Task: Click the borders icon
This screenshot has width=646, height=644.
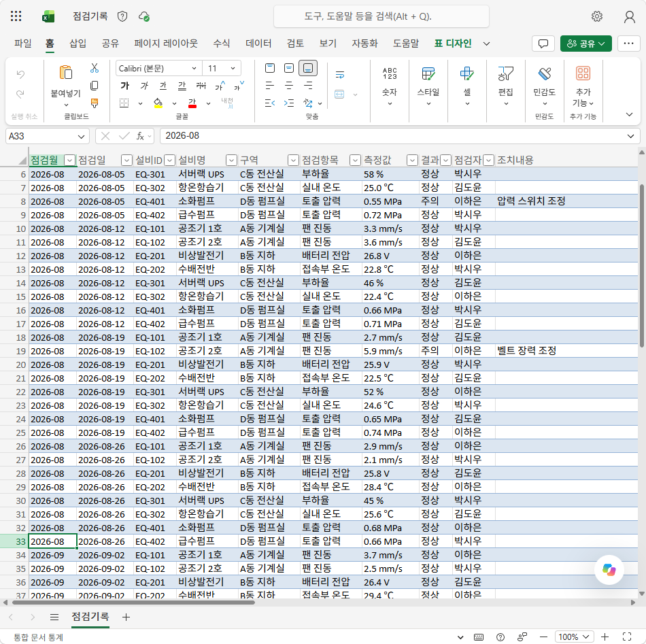Action: [124, 103]
